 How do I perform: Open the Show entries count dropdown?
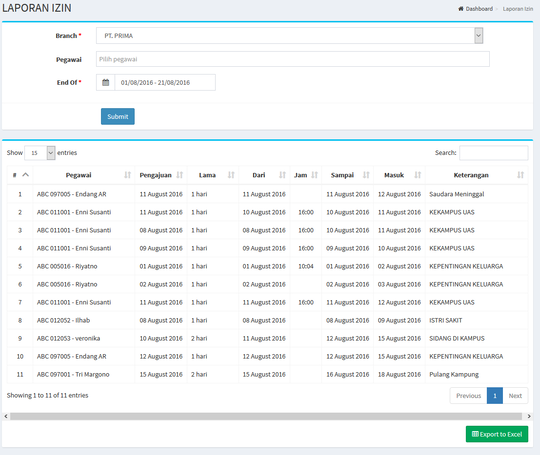(x=40, y=153)
